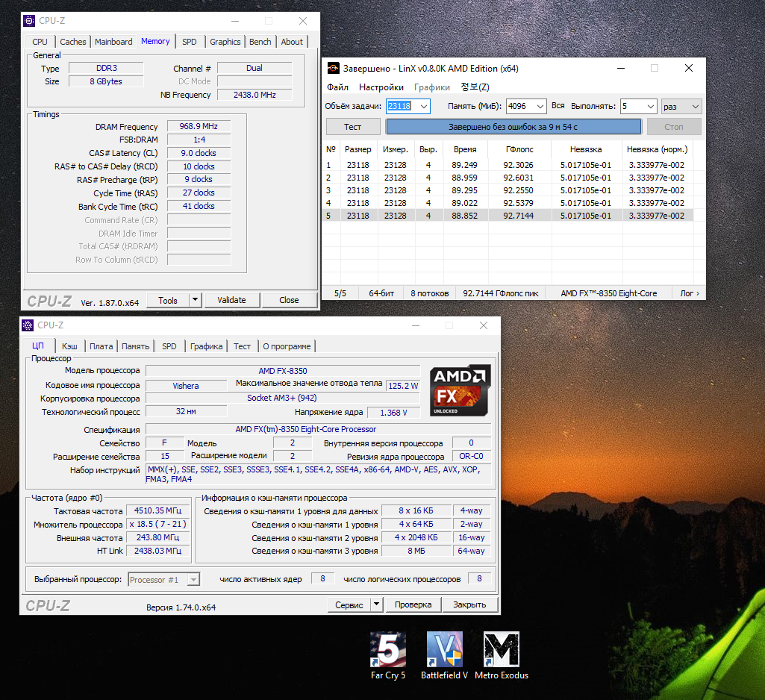Open Processor #1 selection dropdown
The height and width of the screenshot is (700, 765).
164,580
